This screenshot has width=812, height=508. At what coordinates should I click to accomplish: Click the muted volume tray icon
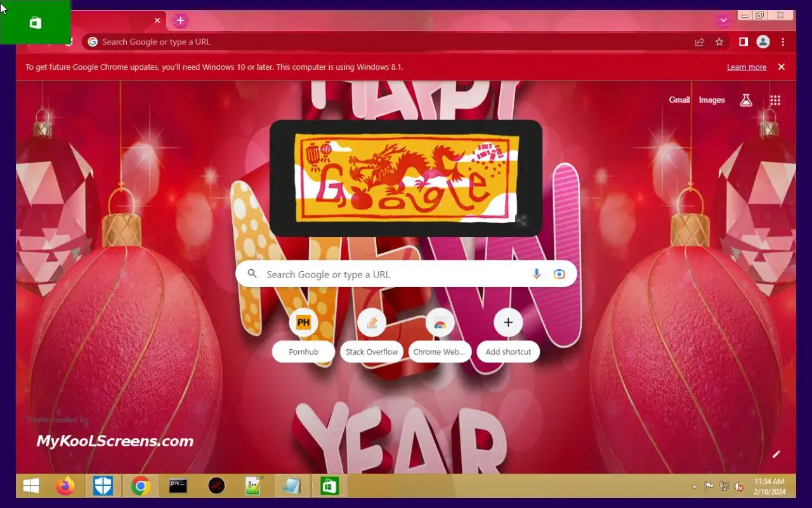(x=739, y=487)
